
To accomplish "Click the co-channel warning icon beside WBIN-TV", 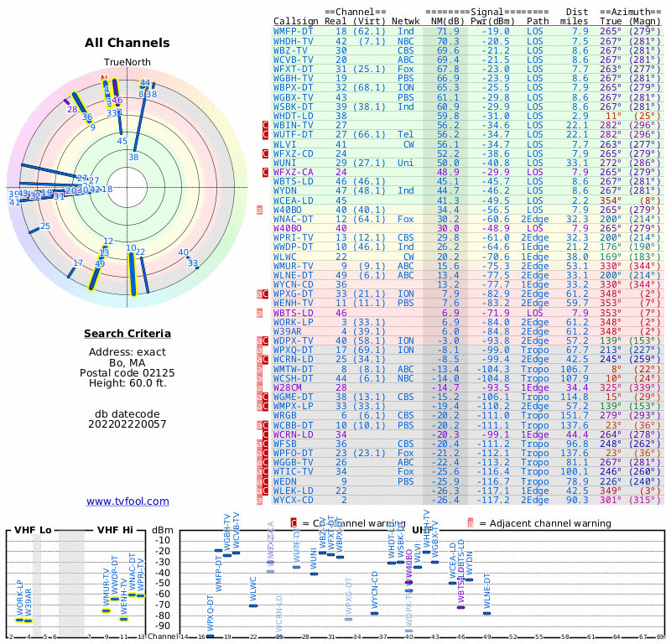I will pos(265,126).
